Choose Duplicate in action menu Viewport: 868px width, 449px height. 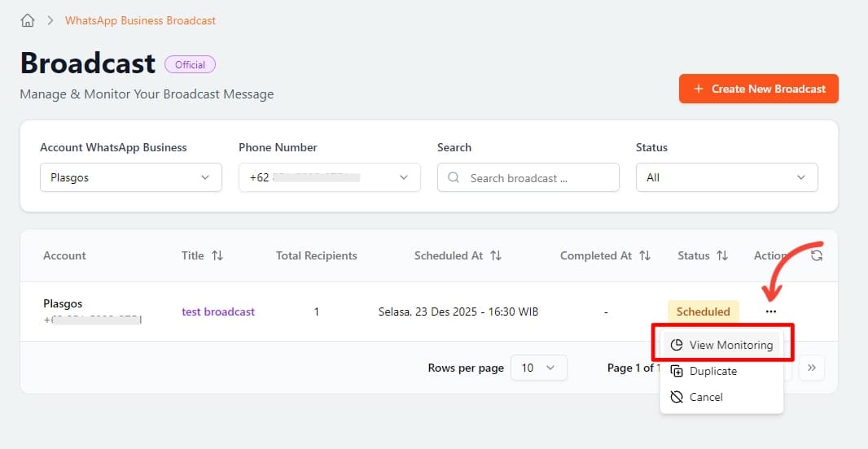[712, 371]
